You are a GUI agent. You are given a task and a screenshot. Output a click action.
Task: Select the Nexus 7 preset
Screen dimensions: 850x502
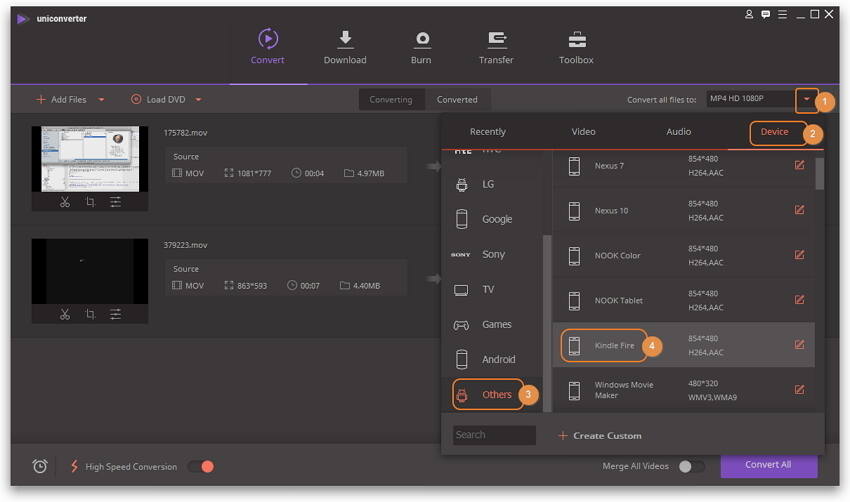click(x=683, y=165)
